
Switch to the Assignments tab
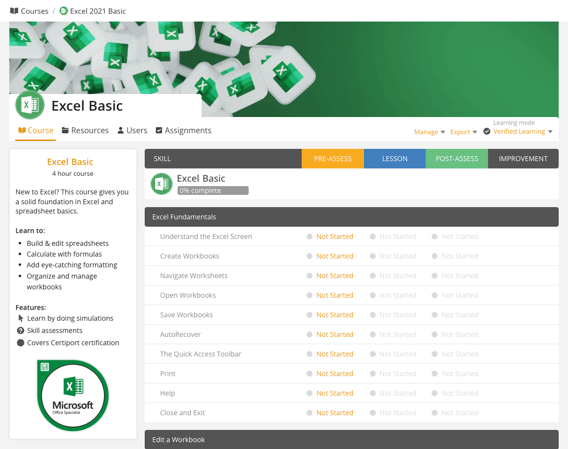183,130
